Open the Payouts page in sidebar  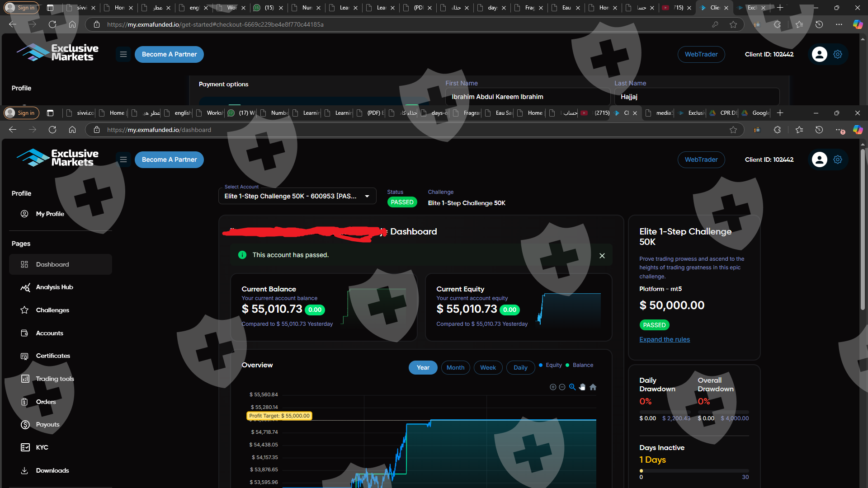pyautogui.click(x=47, y=424)
